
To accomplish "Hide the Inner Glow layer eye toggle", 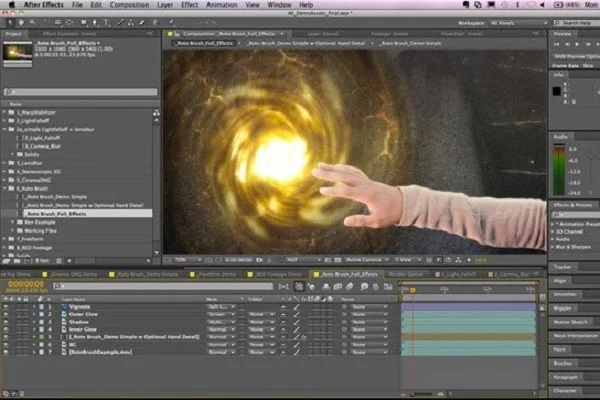I will 6,329.
